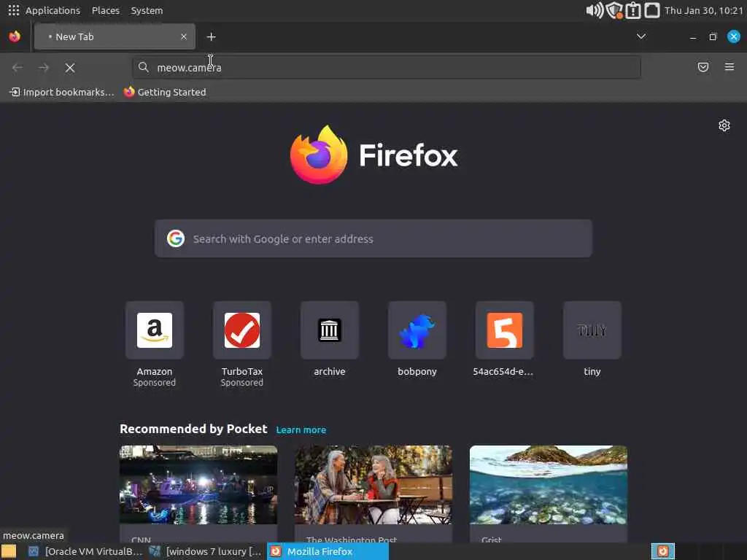The height and width of the screenshot is (560, 747).
Task: Open the System menu
Action: [147, 10]
